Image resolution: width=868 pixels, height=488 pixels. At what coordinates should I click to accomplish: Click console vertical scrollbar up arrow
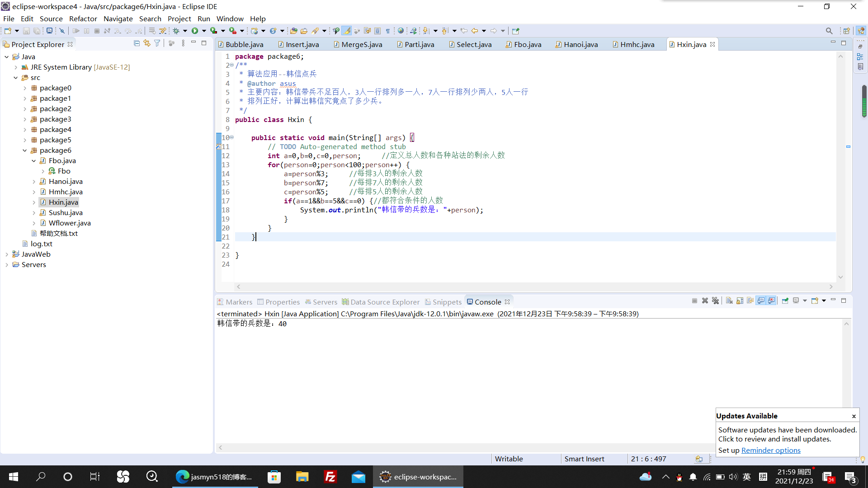(846, 324)
